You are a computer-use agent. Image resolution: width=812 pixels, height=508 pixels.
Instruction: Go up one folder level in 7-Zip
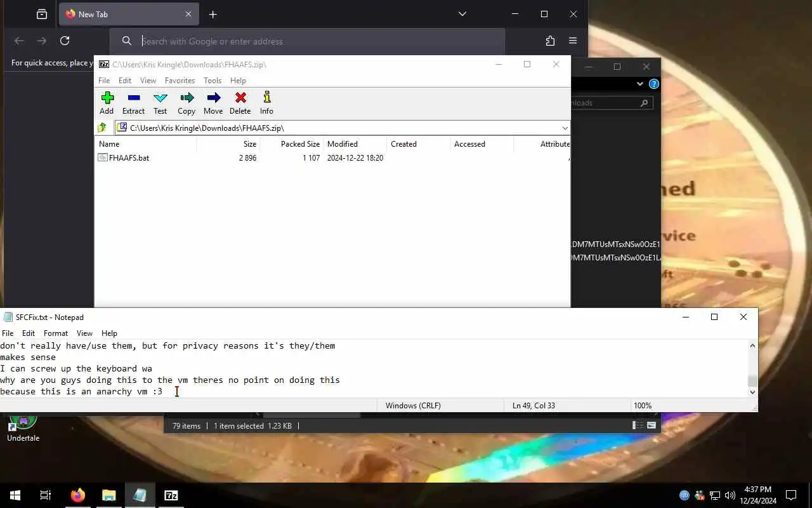pyautogui.click(x=102, y=128)
